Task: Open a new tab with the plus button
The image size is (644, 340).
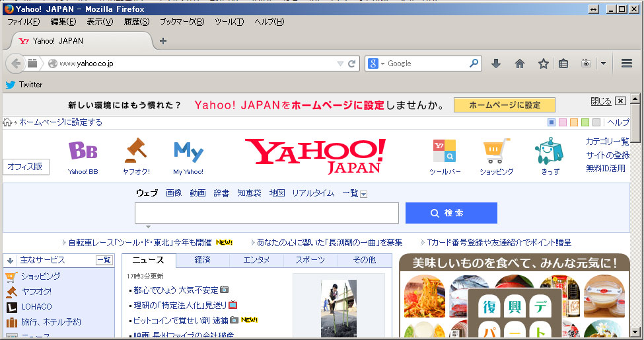Action: point(163,41)
